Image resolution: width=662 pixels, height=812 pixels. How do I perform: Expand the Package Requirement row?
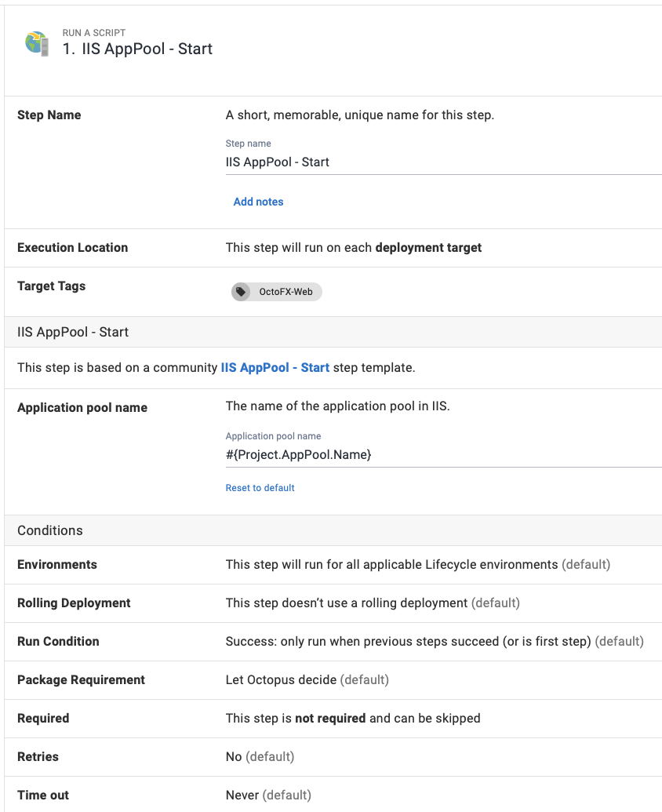333,679
